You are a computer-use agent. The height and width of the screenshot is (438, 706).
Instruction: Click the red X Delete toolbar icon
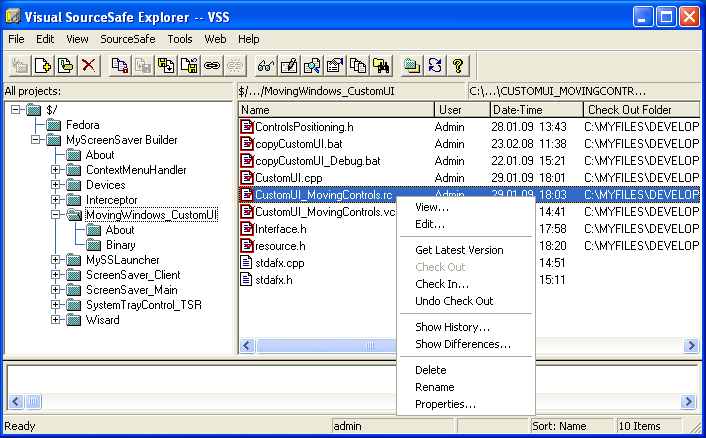coord(89,66)
